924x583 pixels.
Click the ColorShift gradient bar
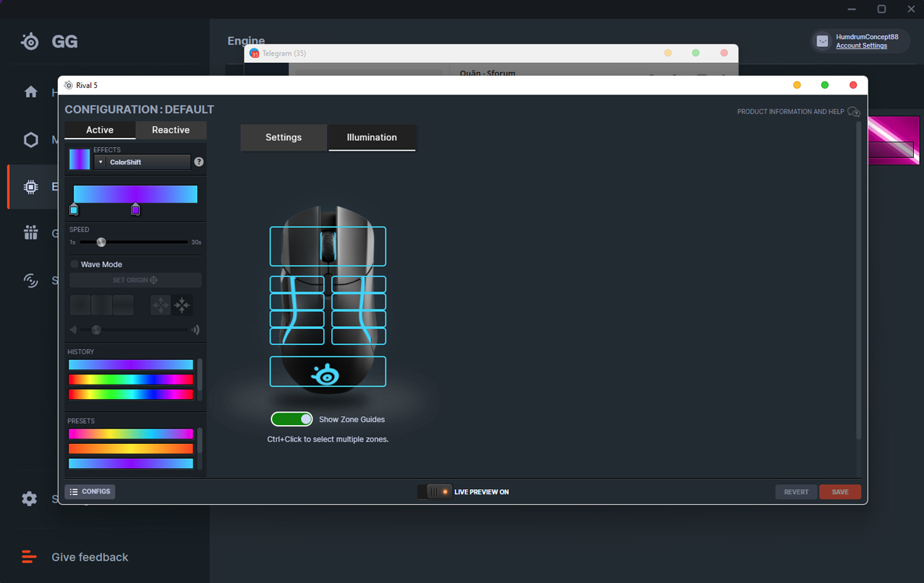[x=135, y=194]
